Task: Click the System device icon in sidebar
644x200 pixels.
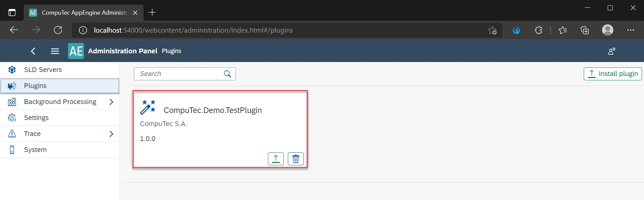Action: point(12,150)
